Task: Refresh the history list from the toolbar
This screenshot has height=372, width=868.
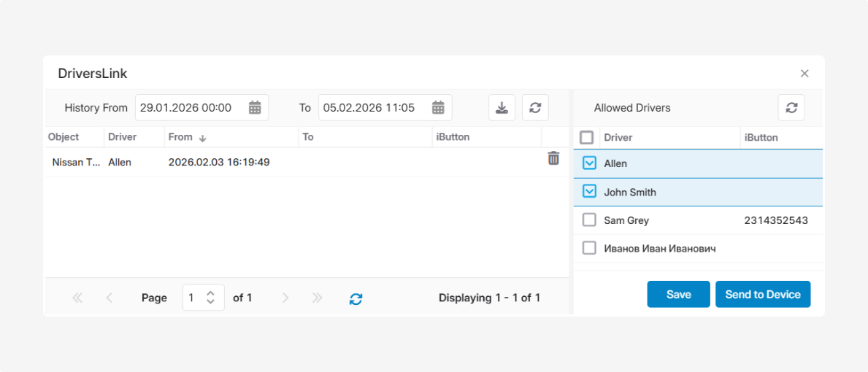Action: tap(535, 108)
